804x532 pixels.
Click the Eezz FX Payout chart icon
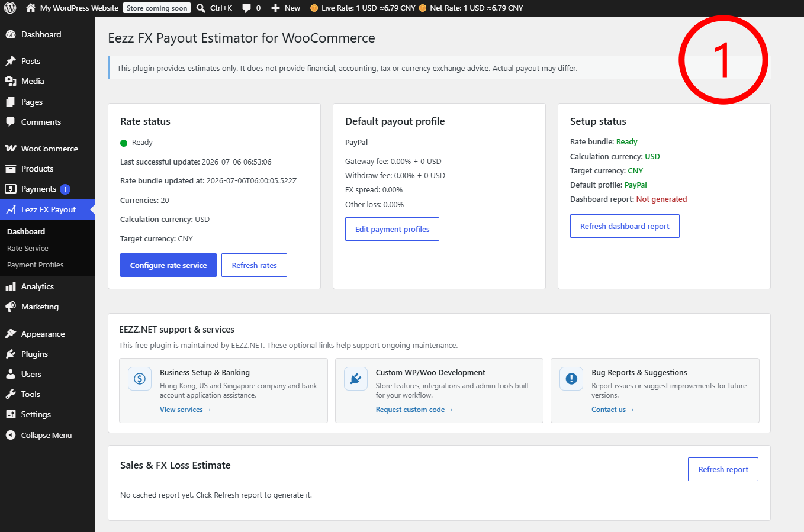point(11,209)
